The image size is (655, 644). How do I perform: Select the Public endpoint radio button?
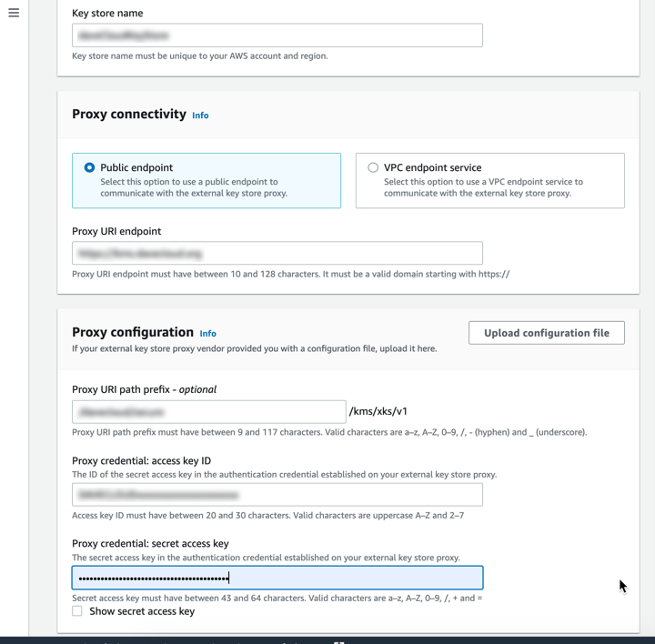pyautogui.click(x=89, y=168)
